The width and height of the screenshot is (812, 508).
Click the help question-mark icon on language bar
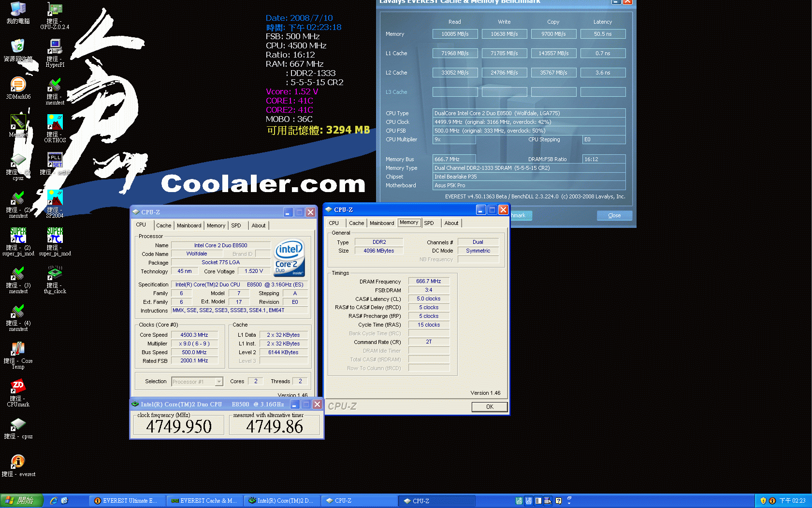pyautogui.click(x=559, y=501)
